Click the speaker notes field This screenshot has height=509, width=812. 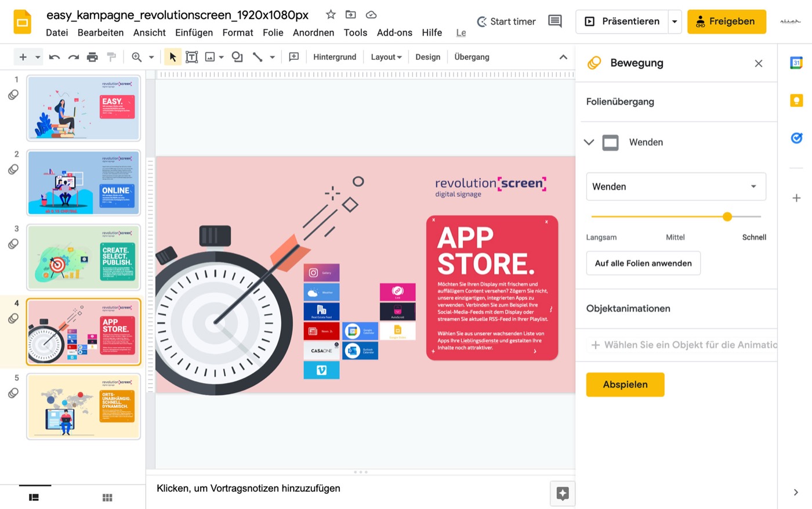coord(348,489)
